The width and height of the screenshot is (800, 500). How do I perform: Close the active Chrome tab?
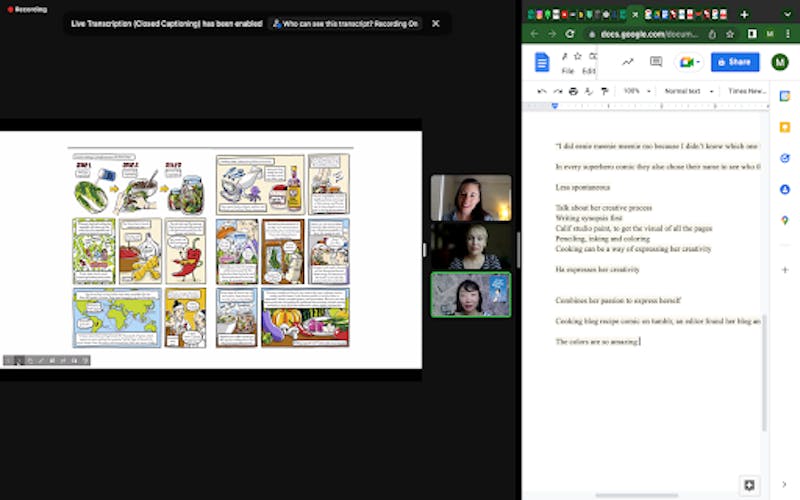point(635,14)
